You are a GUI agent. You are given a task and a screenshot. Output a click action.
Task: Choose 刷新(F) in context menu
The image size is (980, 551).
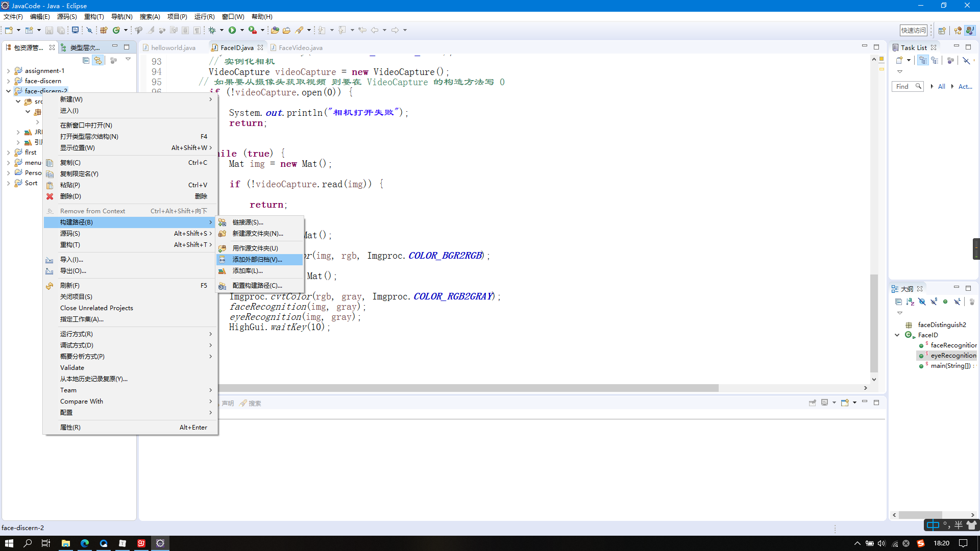click(131, 286)
